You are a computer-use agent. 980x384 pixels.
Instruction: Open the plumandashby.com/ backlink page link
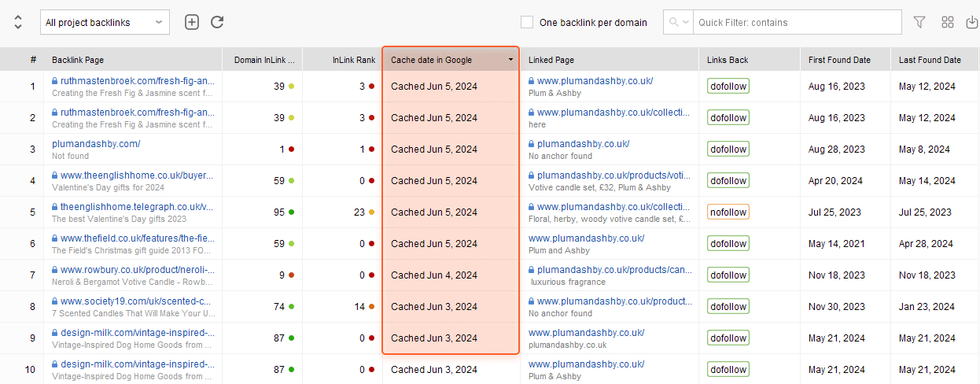(96, 144)
